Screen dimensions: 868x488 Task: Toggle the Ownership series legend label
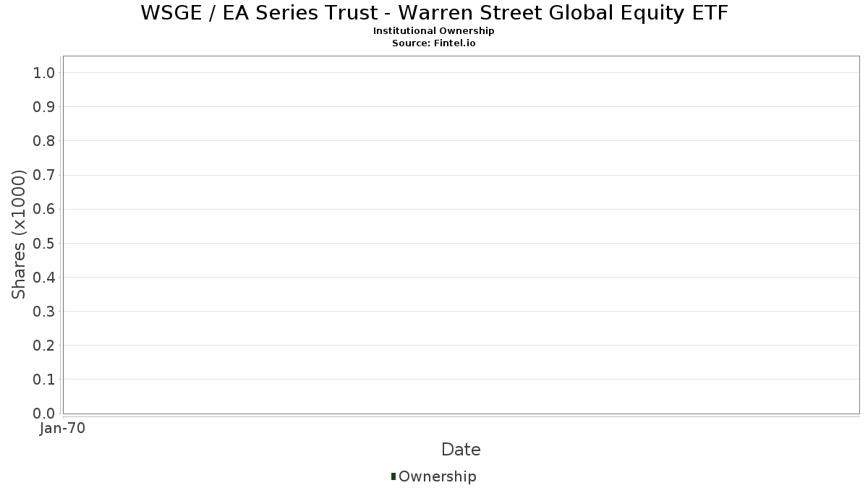pos(437,476)
